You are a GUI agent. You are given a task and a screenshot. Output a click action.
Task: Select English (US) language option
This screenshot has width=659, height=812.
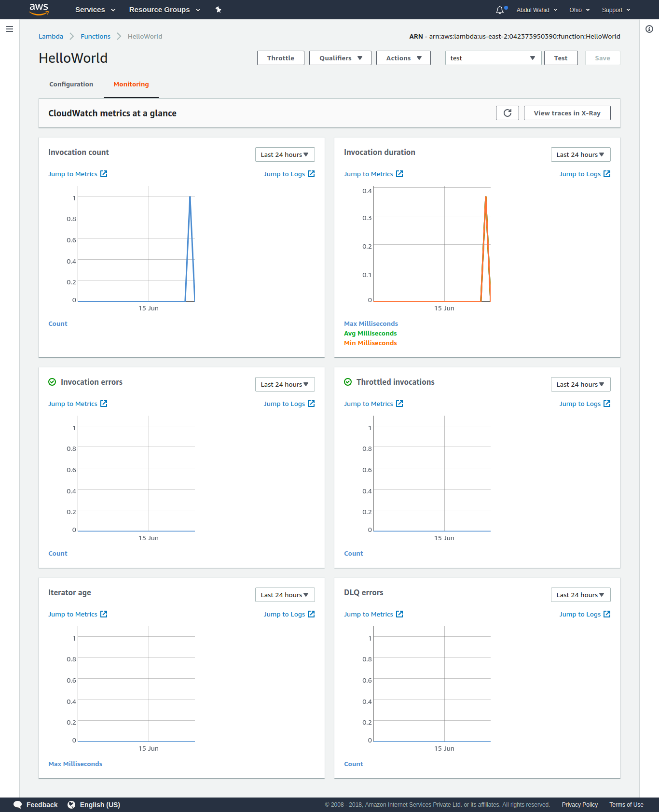[100, 805]
